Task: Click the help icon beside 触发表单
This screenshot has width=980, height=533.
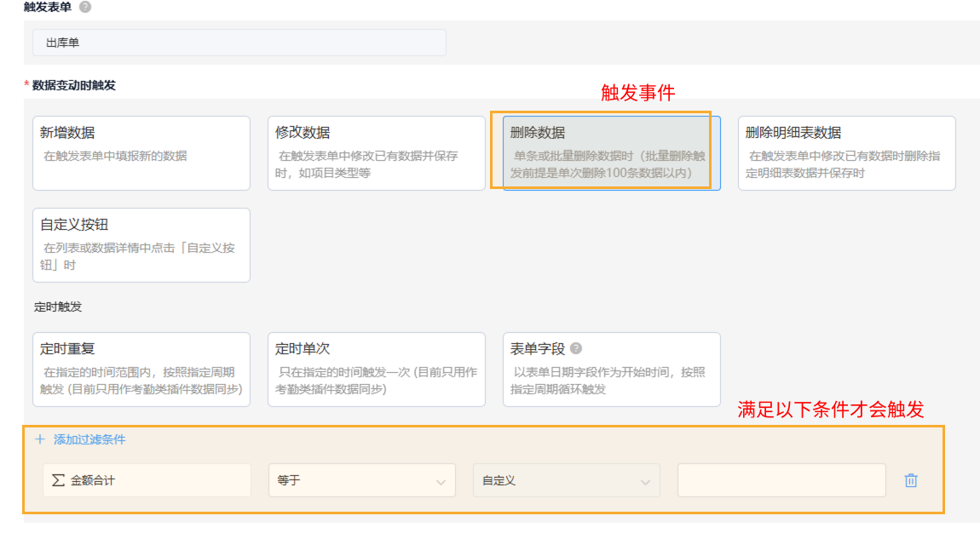Action: coord(85,7)
